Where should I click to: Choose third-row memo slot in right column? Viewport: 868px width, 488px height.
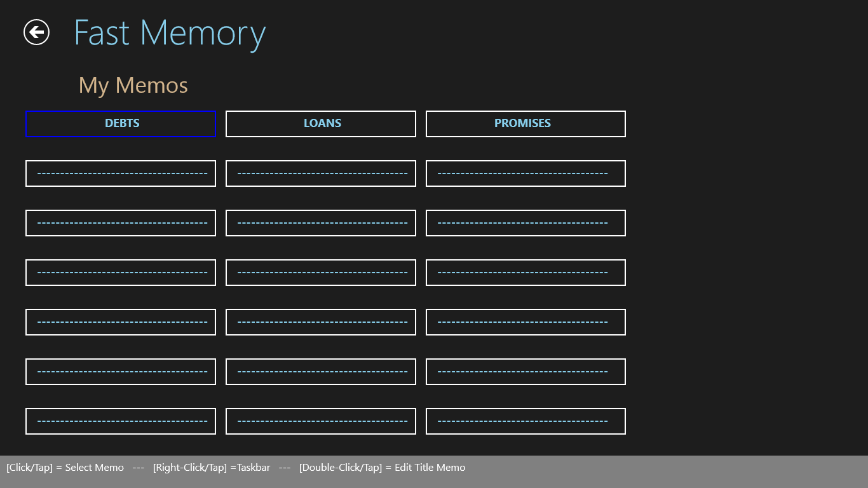click(x=526, y=223)
